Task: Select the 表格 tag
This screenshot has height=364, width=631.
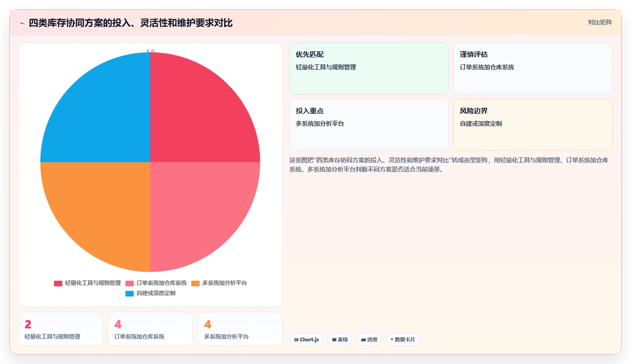Action: coord(340,339)
